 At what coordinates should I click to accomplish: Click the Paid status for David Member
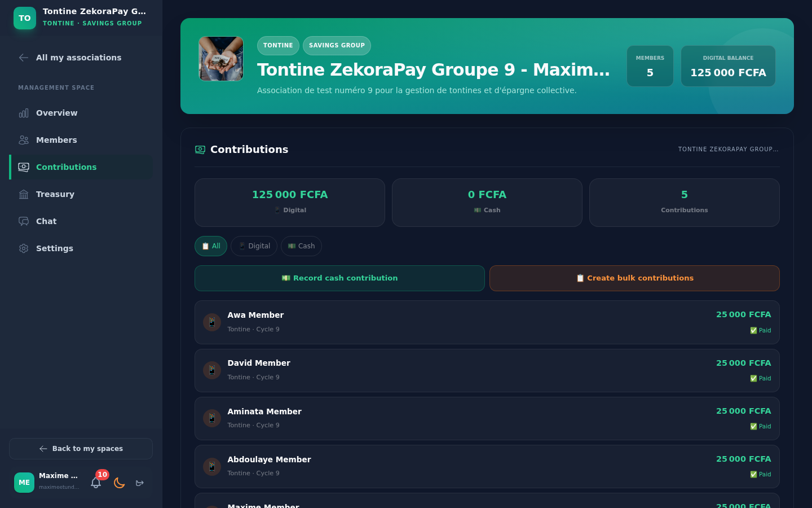(x=761, y=379)
